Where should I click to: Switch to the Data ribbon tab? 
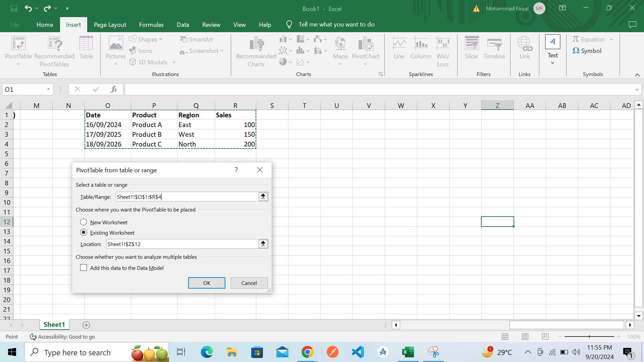pos(183,24)
